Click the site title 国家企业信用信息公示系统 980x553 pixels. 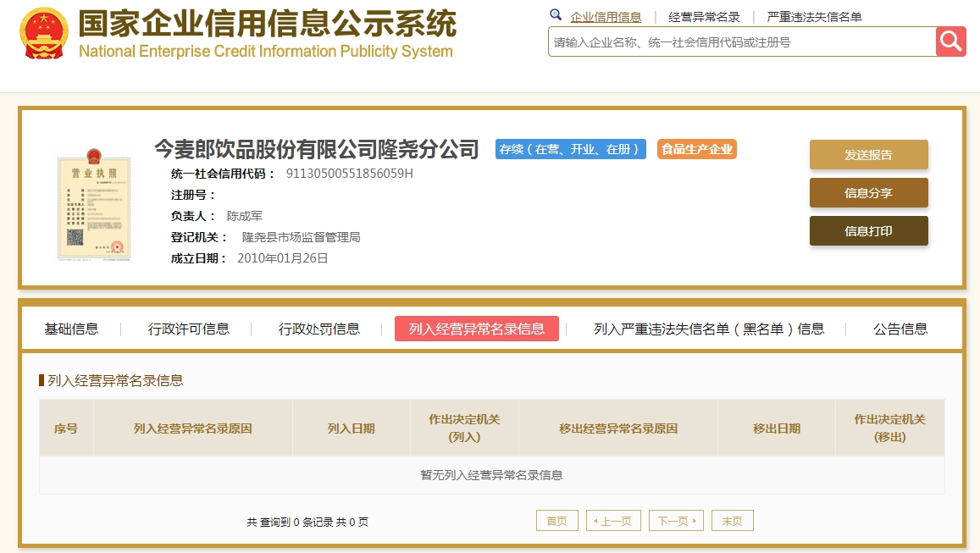click(x=268, y=23)
